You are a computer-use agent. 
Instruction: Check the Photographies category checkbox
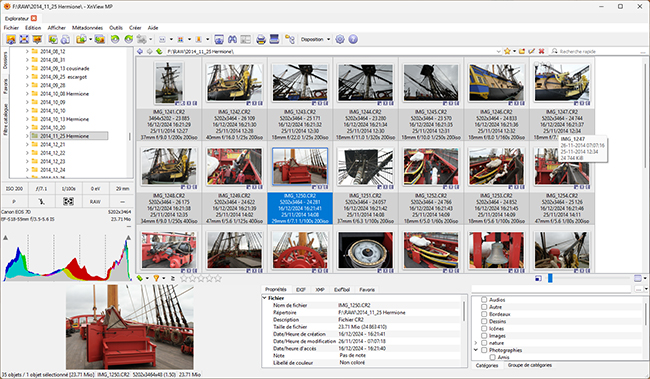pyautogui.click(x=484, y=350)
